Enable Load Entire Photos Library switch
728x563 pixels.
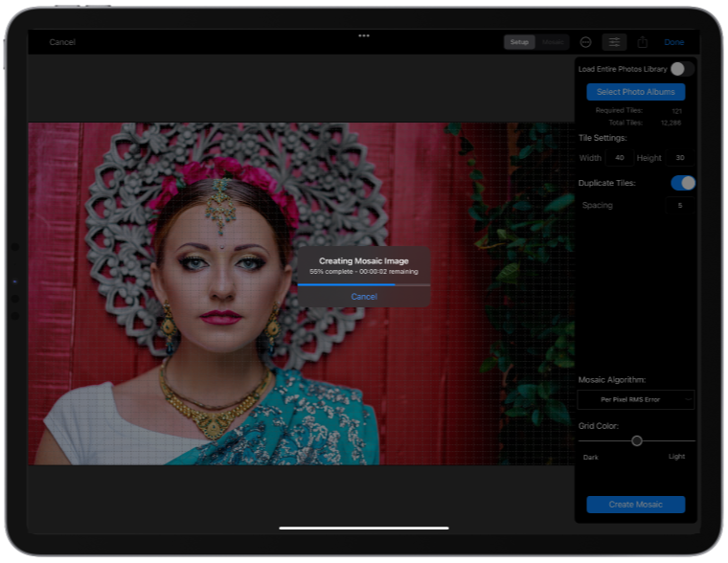682,69
